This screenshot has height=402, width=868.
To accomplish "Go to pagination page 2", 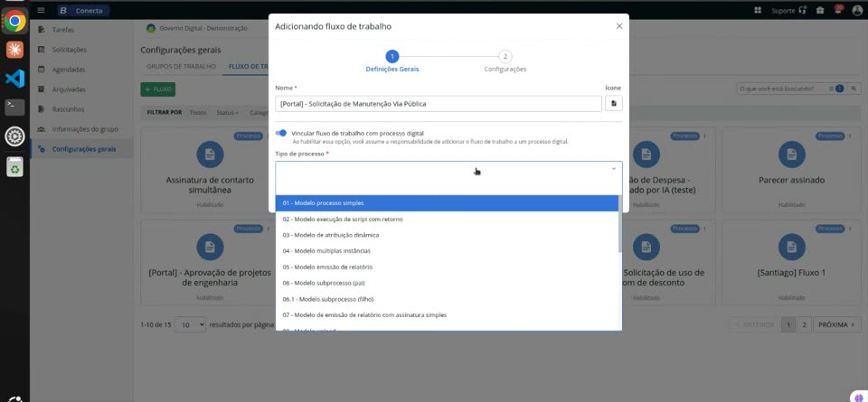I will click(x=805, y=324).
